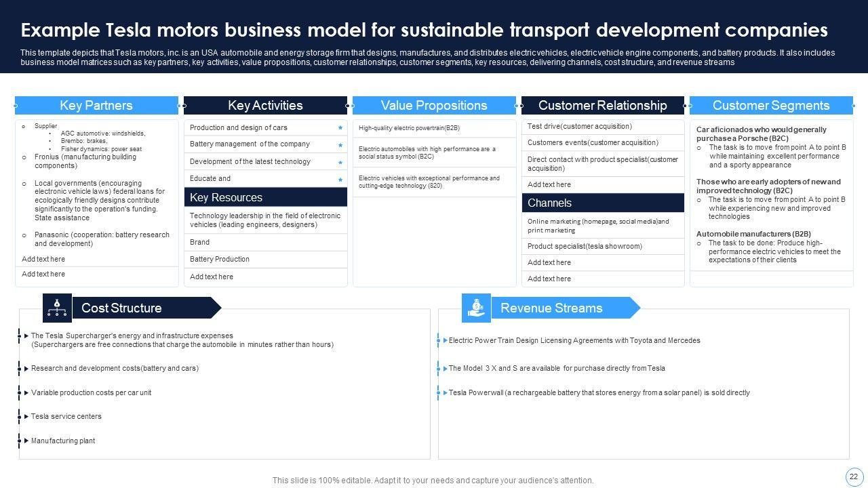Screen dimensions: 868x488
Task: Click 'Add text here' under Key Resources
Action: (265, 277)
